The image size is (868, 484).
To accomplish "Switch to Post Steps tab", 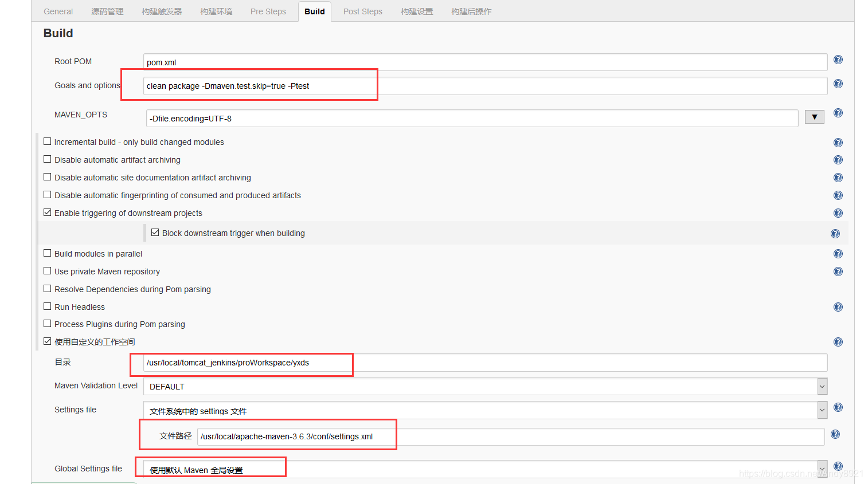I will pos(363,11).
